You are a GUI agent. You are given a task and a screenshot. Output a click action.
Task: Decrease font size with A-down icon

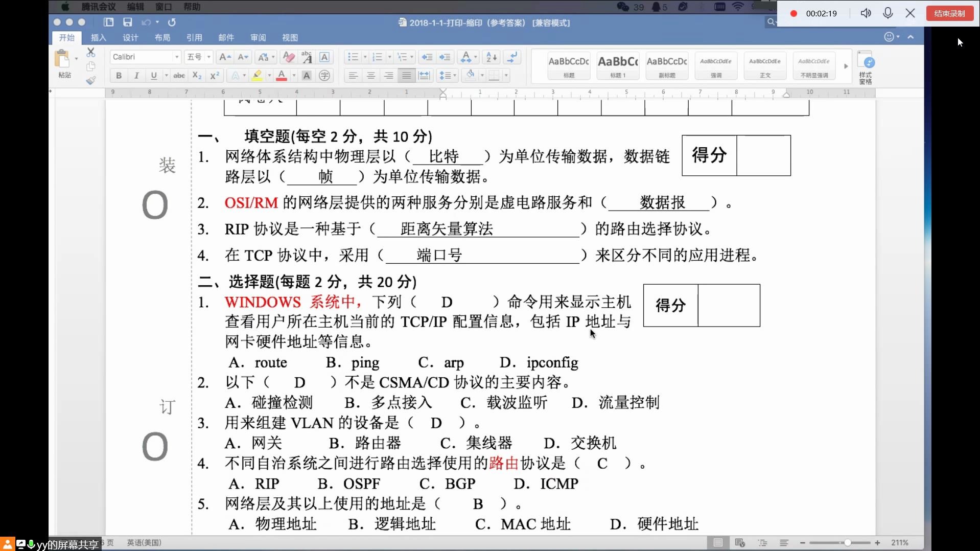(243, 57)
